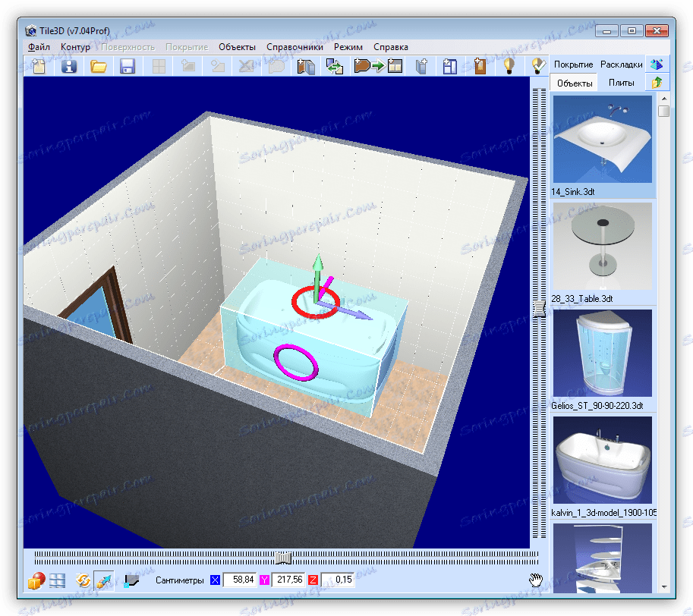Click the red Z axis swatch
The image size is (693, 616).
313,580
